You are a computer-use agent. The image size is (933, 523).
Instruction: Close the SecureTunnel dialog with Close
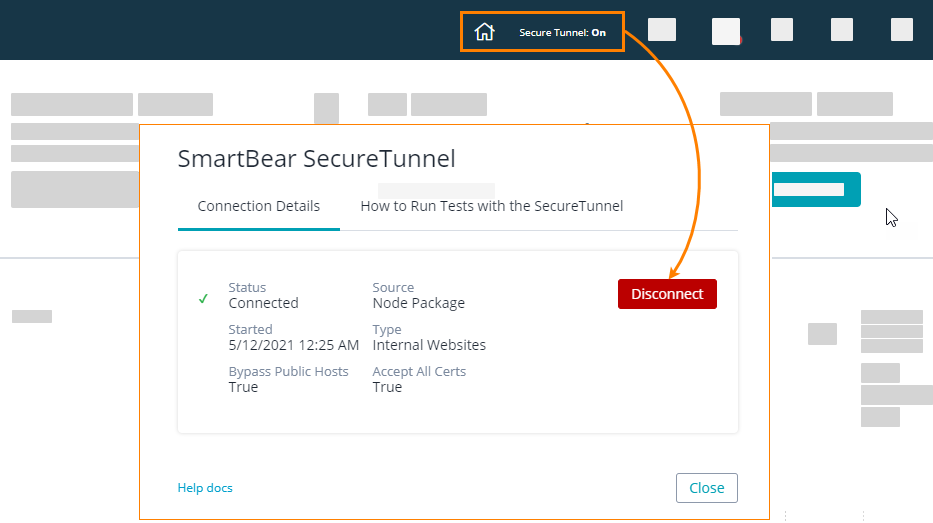coord(706,488)
